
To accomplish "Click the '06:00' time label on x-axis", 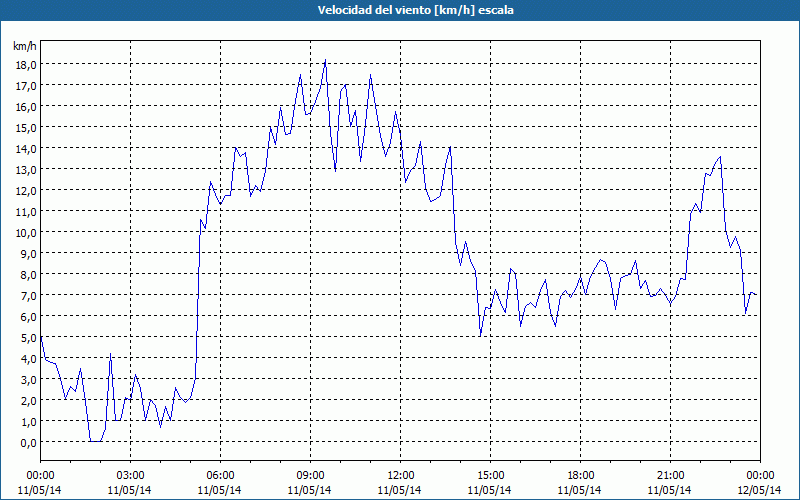I will click(220, 476).
